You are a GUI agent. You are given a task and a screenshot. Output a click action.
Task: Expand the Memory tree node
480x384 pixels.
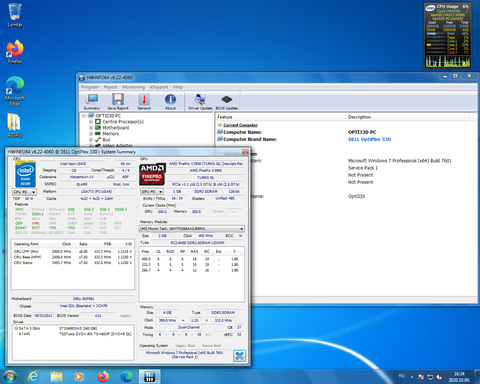coord(91,134)
